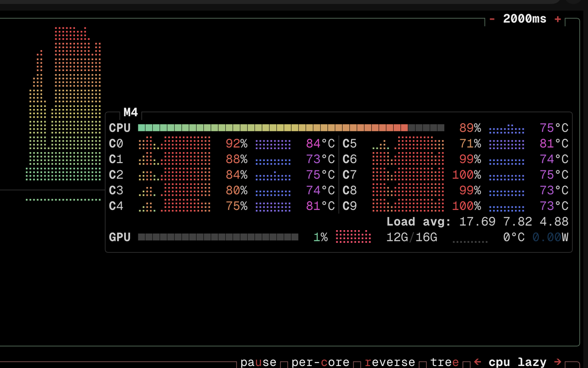Click core C9 usage 100%

466,206
